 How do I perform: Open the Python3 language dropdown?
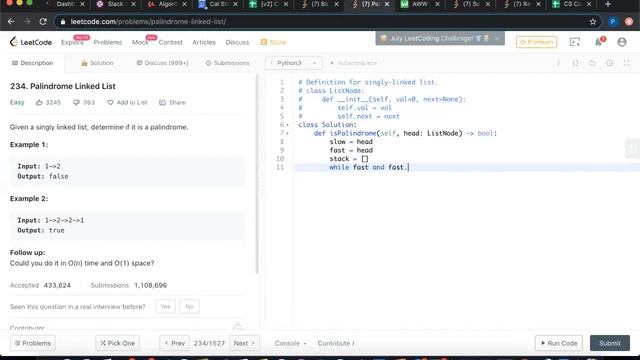[x=294, y=63]
